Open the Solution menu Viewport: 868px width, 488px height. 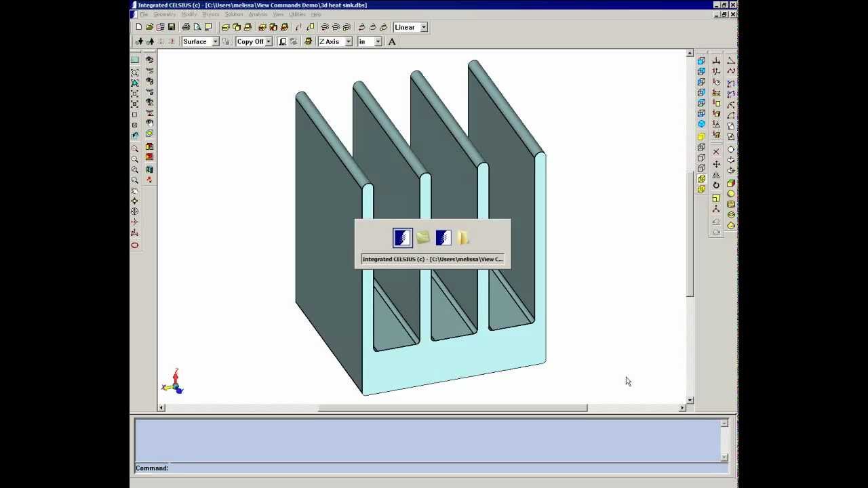(234, 14)
